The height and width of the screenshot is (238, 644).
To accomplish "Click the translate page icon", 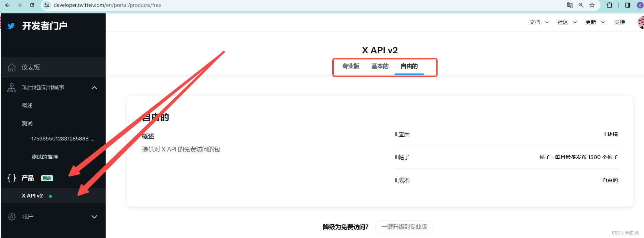I will (570, 5).
